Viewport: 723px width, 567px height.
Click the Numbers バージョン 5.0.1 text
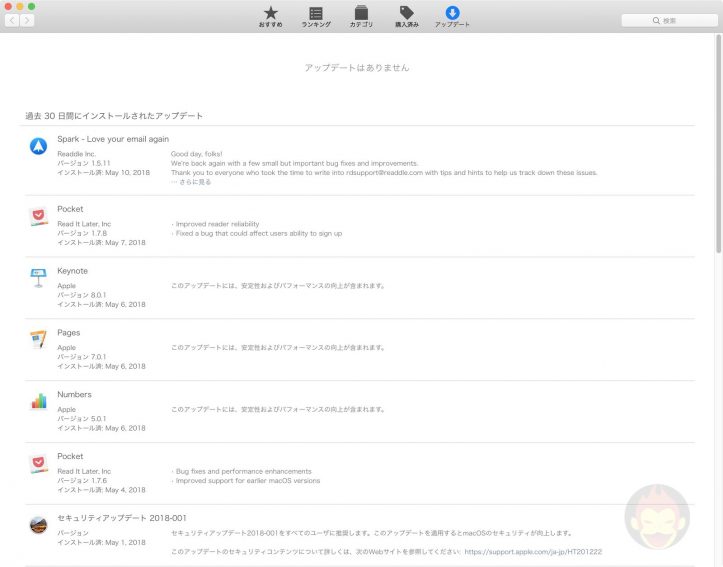pos(82,419)
